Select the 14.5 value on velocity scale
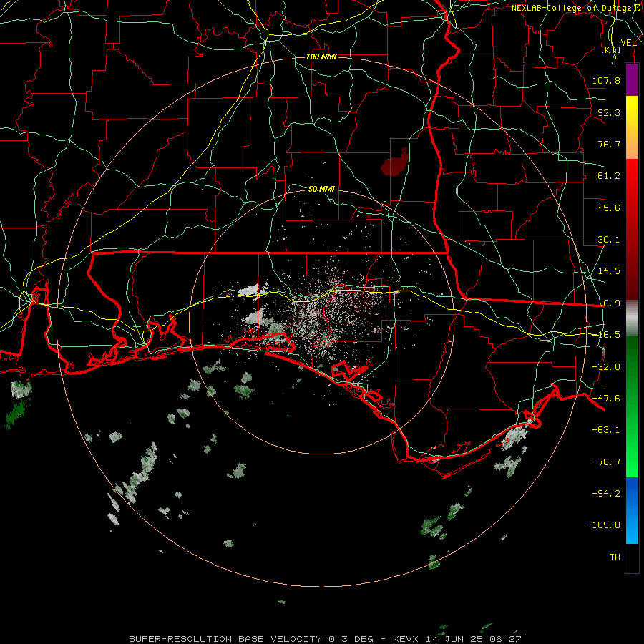The width and height of the screenshot is (644, 644). pyautogui.click(x=609, y=271)
